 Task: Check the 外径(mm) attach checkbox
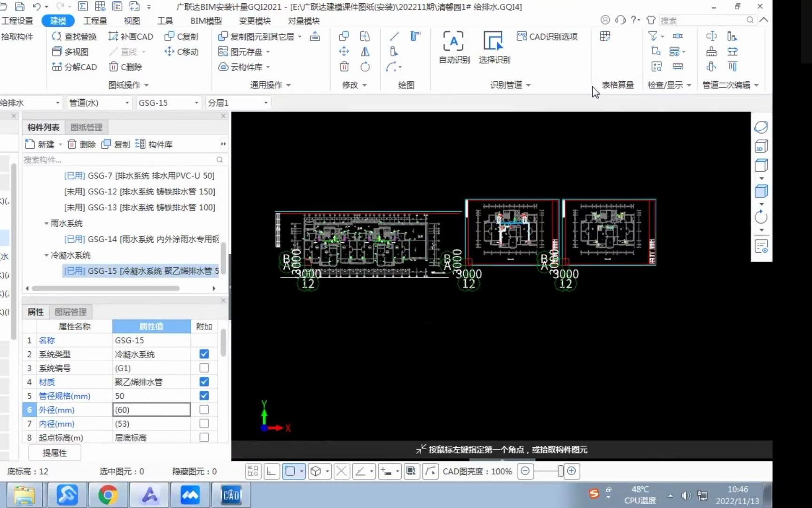click(204, 410)
